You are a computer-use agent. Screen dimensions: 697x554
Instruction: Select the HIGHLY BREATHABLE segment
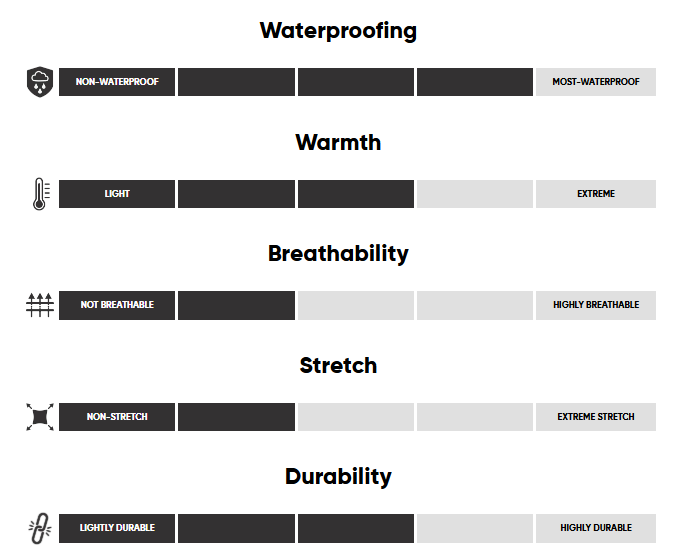click(596, 305)
